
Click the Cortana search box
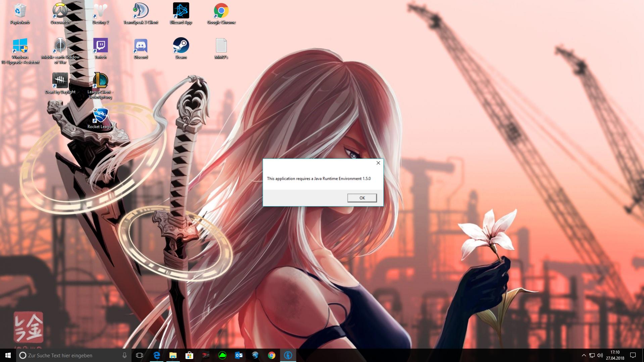click(73, 355)
